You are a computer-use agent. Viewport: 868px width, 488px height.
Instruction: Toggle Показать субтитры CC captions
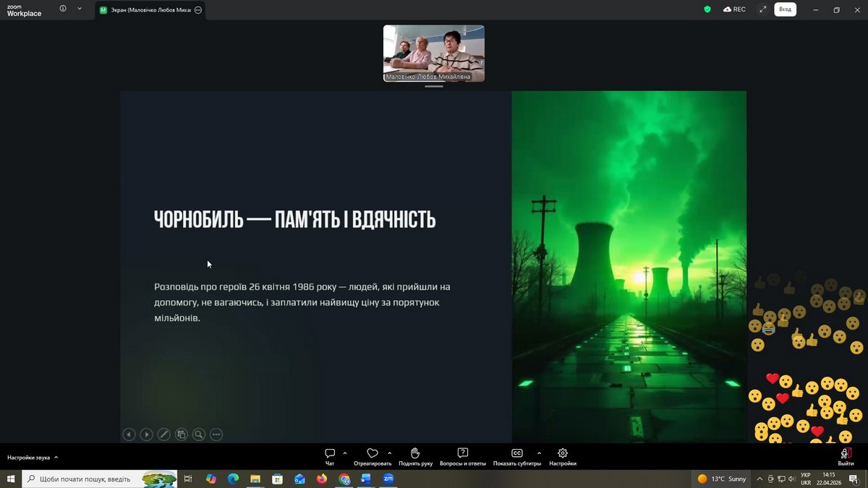click(516, 453)
